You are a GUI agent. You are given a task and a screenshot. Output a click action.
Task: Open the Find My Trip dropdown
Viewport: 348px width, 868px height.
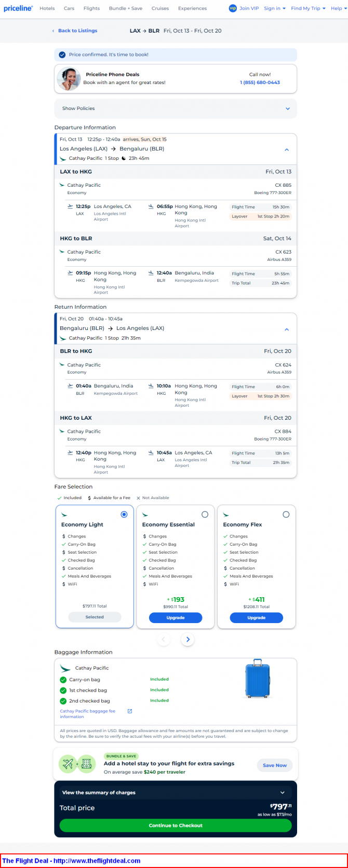[309, 8]
